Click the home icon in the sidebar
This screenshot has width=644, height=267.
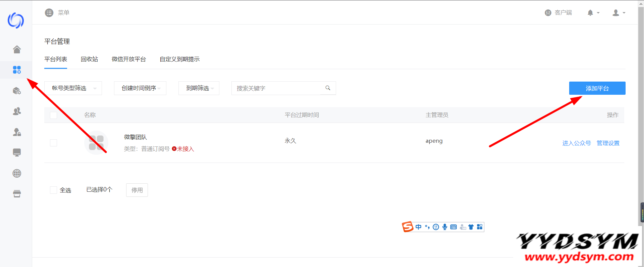[x=17, y=49]
